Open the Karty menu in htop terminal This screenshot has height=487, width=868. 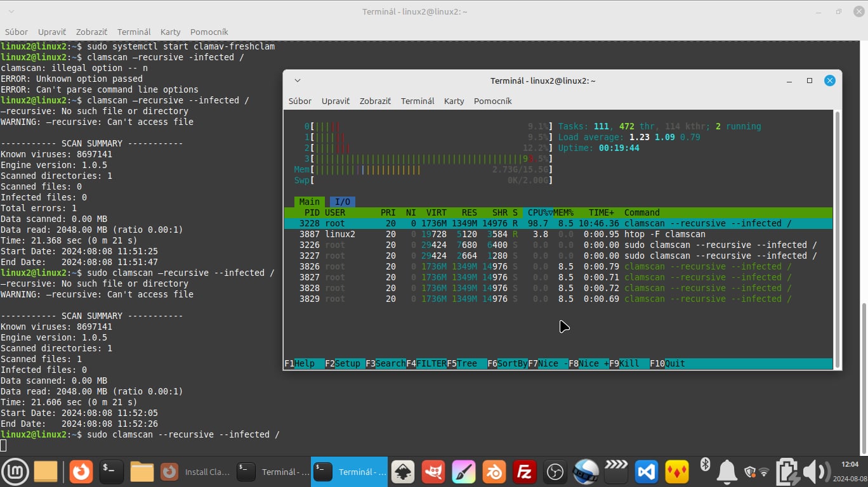coord(454,101)
